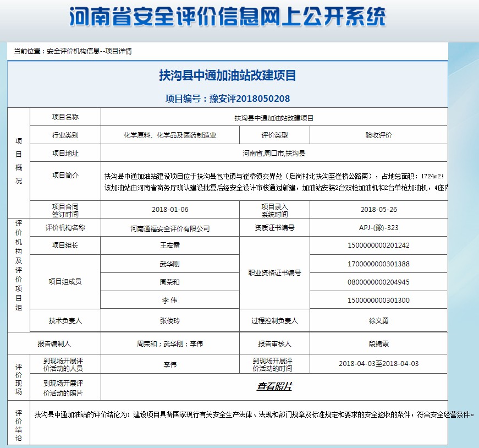
Task: Click the 项目录入系统时间 label
Action: (274, 210)
